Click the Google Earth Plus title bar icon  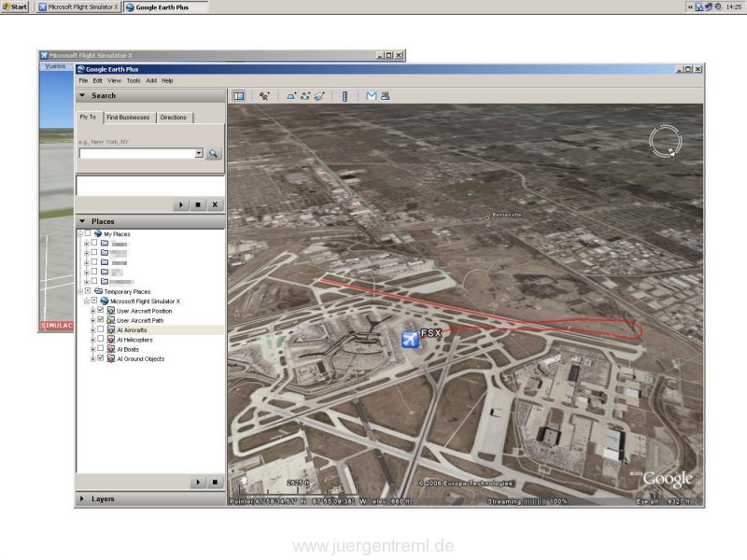[x=81, y=69]
